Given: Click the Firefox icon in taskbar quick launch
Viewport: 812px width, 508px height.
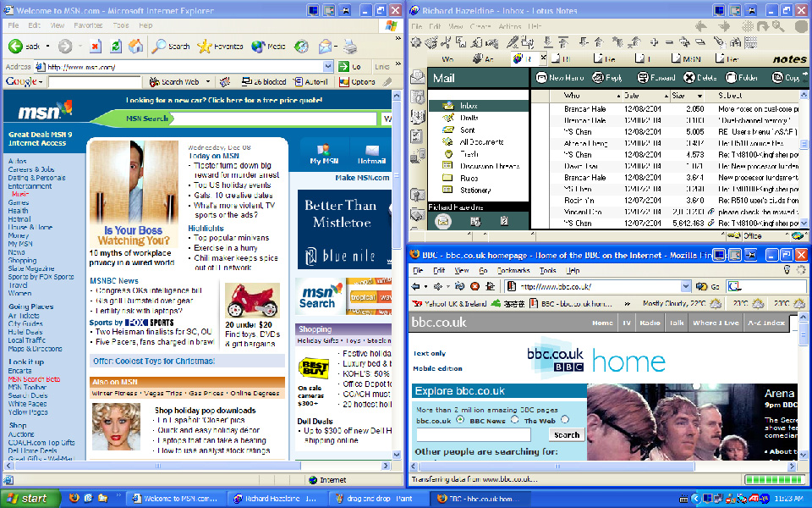Looking at the screenshot, I should [74, 498].
